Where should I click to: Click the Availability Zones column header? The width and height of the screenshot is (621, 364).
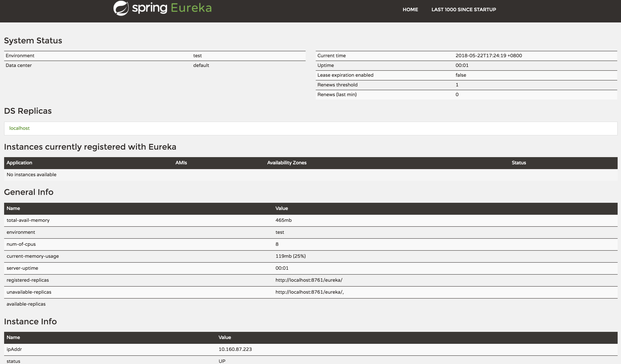(287, 163)
